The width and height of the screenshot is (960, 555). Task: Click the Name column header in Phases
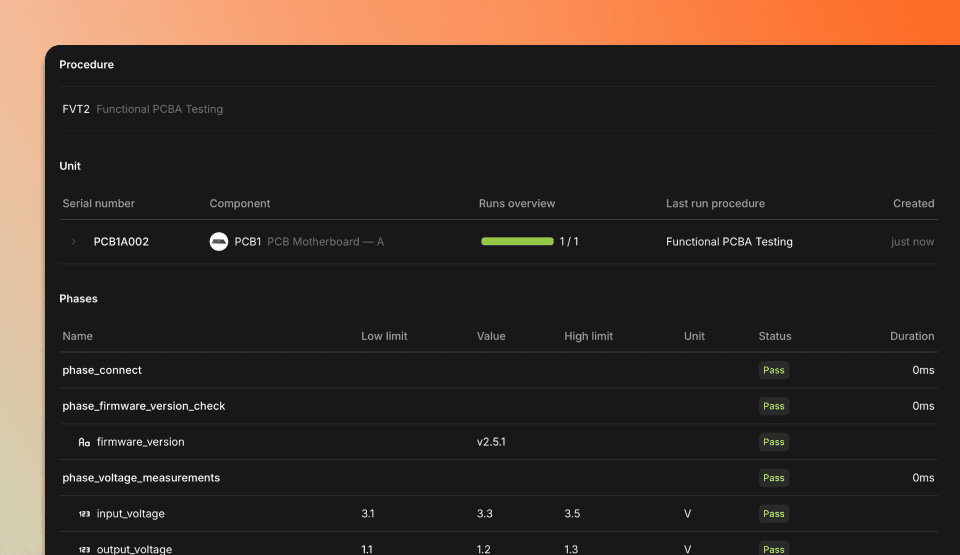pos(78,336)
